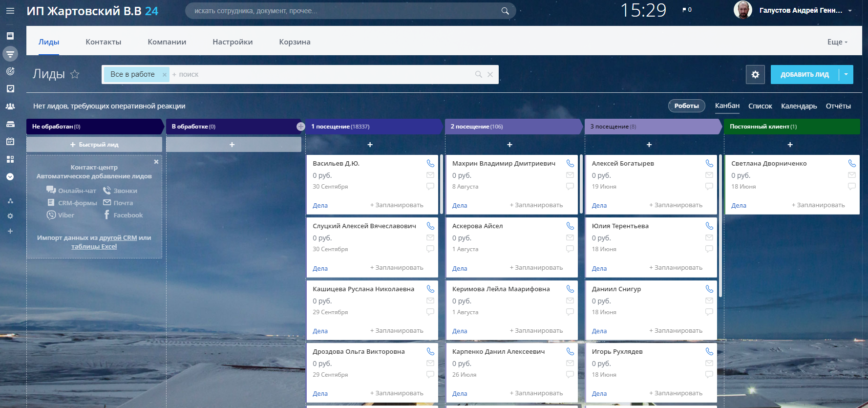Select the Канбан view

(x=727, y=106)
